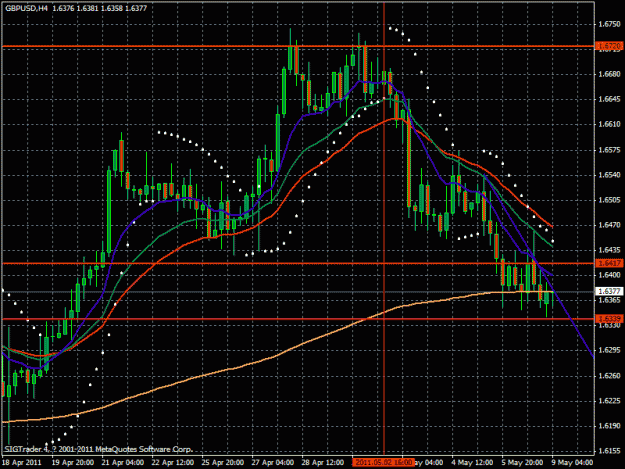Select the 1.6750 price axis label
625x469 pixels.
(x=610, y=24)
